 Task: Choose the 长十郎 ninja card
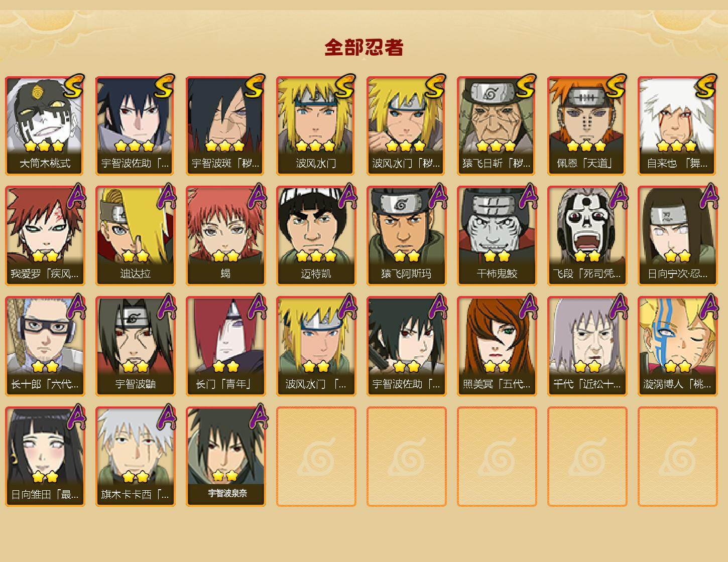(x=45, y=346)
